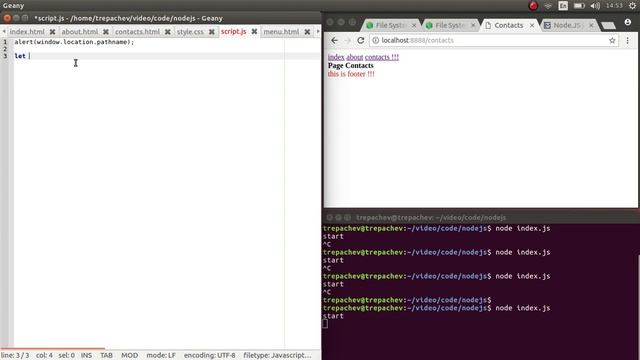Close the script.js tab with its X icon
Viewport: 640px width, 360px height.
(254, 31)
